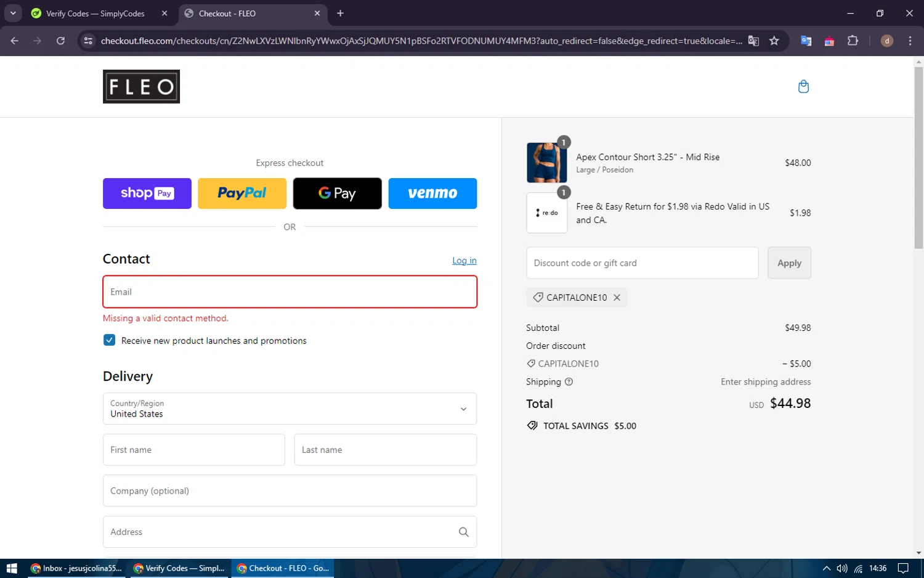The width and height of the screenshot is (924, 578).
Task: Select Checkout - FLEO taskbar button
Action: [x=283, y=568]
